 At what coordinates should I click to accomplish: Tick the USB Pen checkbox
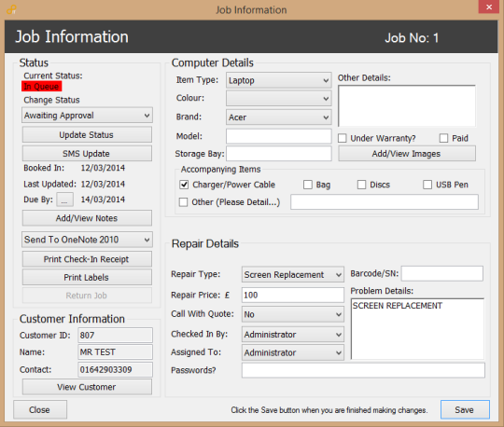[x=427, y=185]
